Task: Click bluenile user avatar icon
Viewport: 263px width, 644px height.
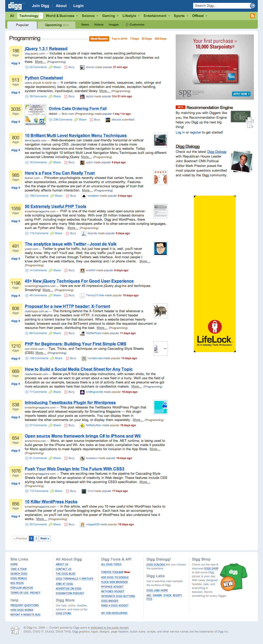Action: click(x=84, y=233)
